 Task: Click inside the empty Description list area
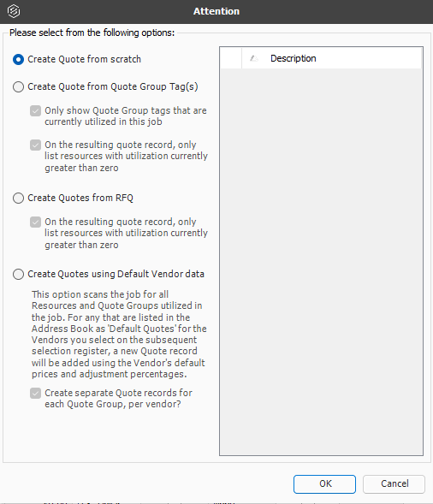tap(321, 261)
